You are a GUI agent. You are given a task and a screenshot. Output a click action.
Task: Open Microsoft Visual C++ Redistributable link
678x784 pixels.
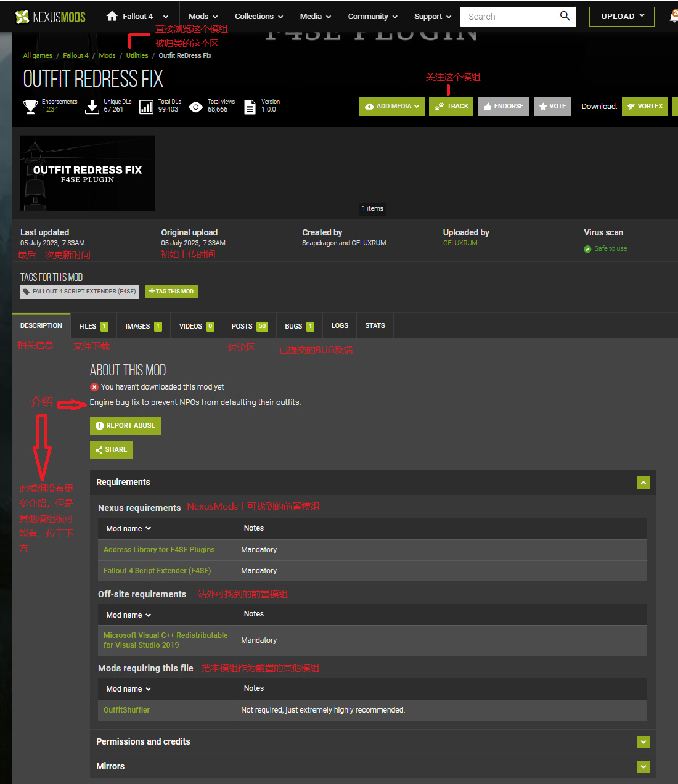(x=165, y=640)
